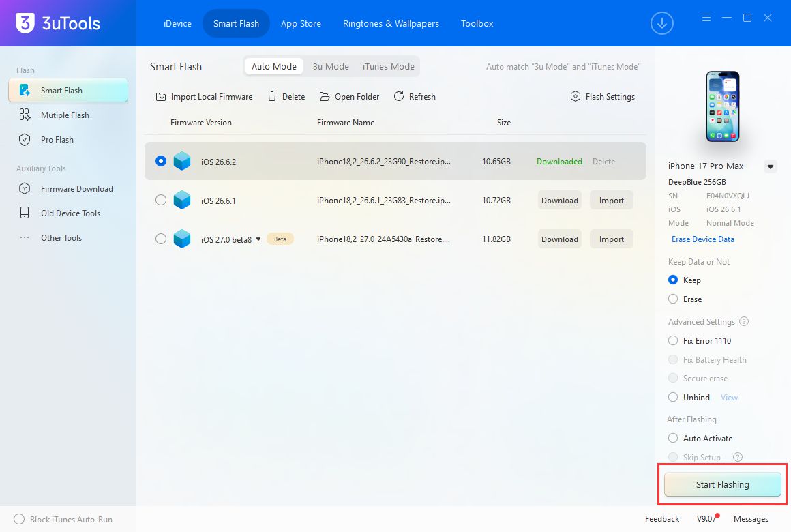Click the iPhone18,2_26.6.2_23G90_Restore file name
This screenshot has height=532, width=791.
[x=383, y=162]
